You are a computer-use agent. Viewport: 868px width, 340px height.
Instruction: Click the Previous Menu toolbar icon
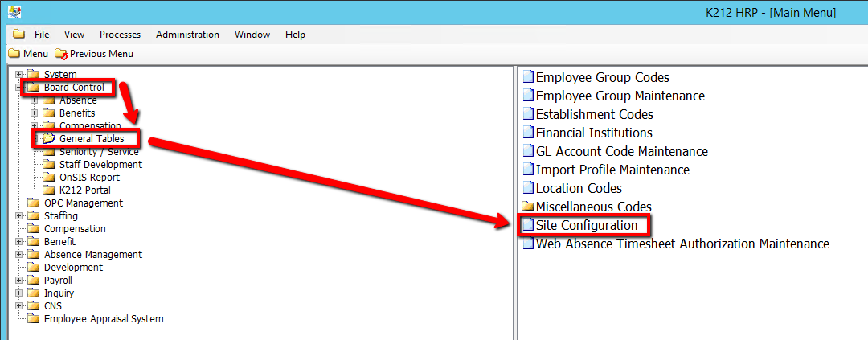click(x=61, y=54)
